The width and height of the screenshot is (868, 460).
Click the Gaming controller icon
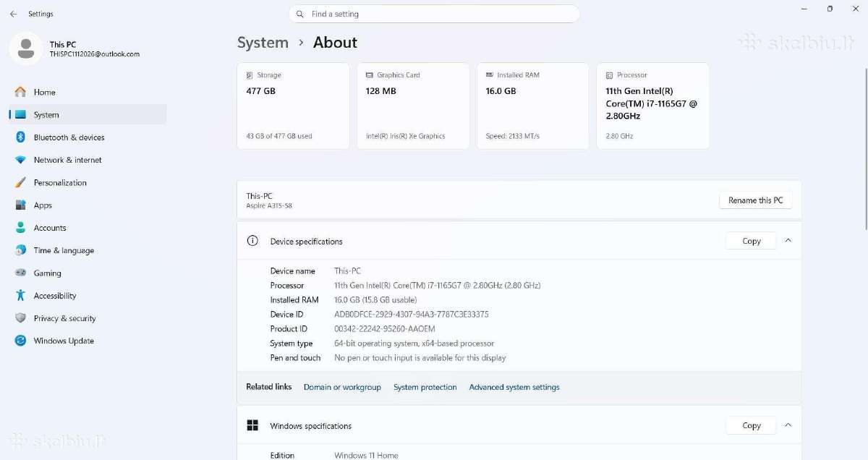[20, 273]
